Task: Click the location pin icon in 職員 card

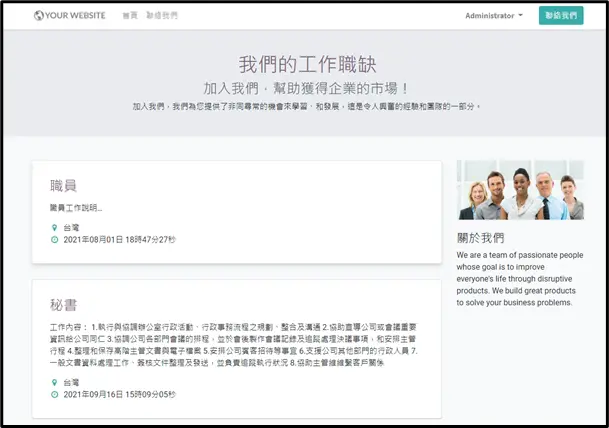Action: [x=55, y=228]
